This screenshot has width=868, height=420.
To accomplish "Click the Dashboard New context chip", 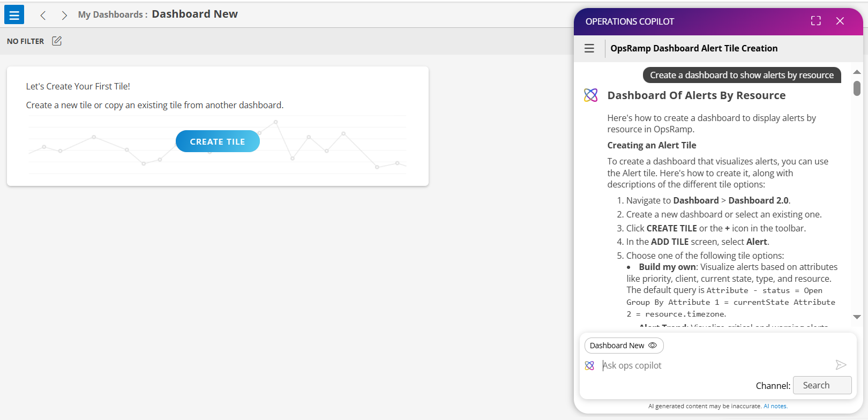I will point(624,346).
